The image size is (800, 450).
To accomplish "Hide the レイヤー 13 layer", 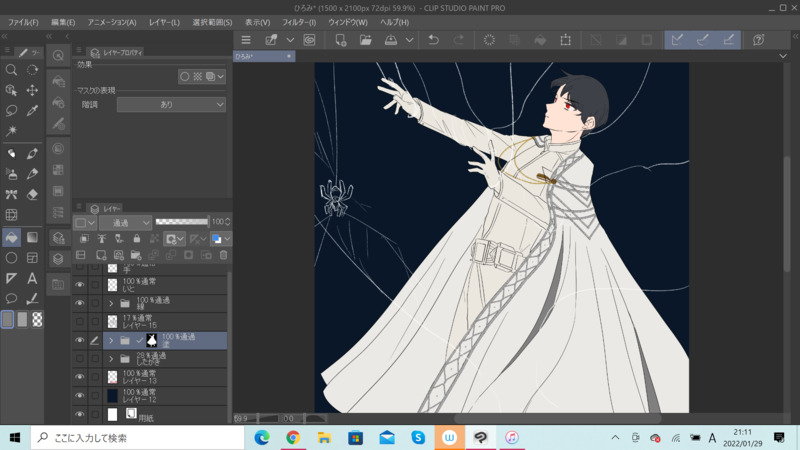I will (x=80, y=377).
